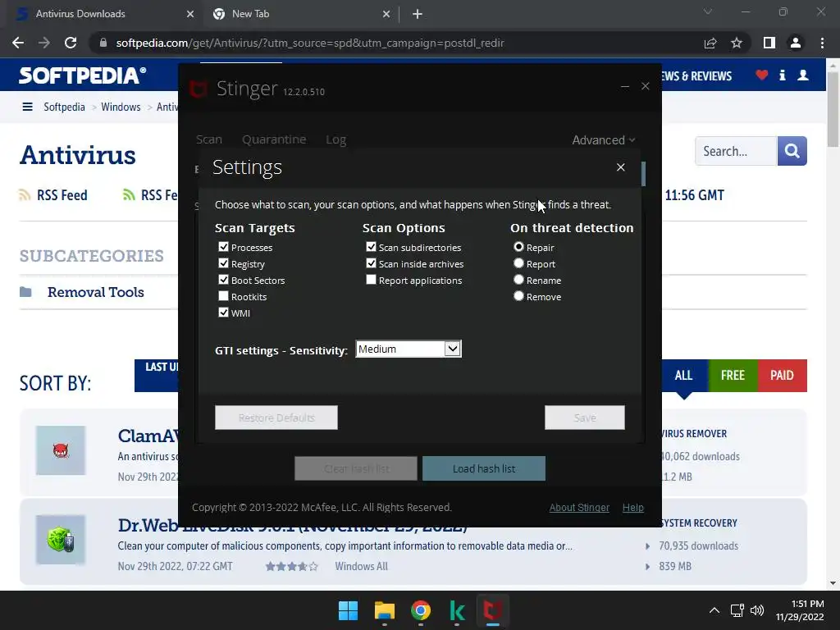Click the red heart icon on Softpedia header

pos(762,75)
